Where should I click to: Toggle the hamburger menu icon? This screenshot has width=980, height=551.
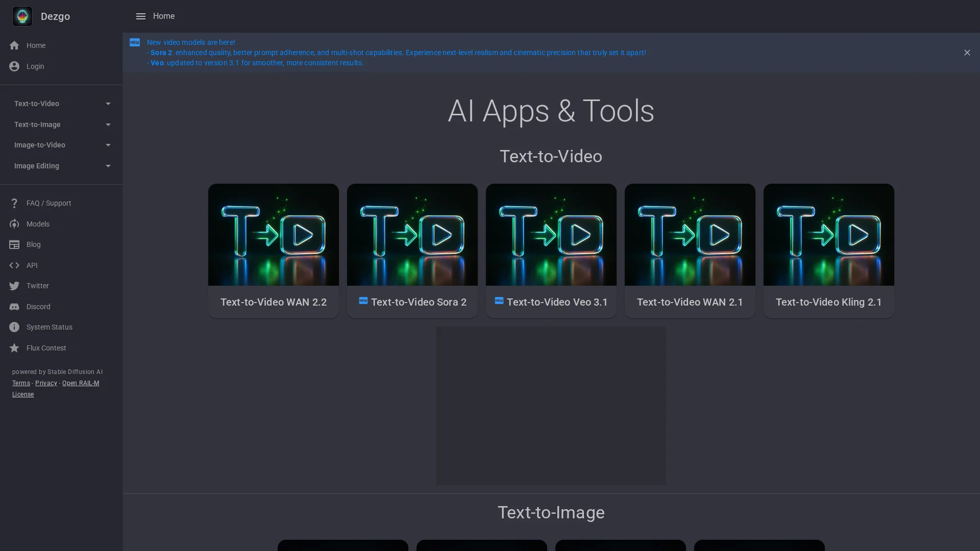[141, 16]
